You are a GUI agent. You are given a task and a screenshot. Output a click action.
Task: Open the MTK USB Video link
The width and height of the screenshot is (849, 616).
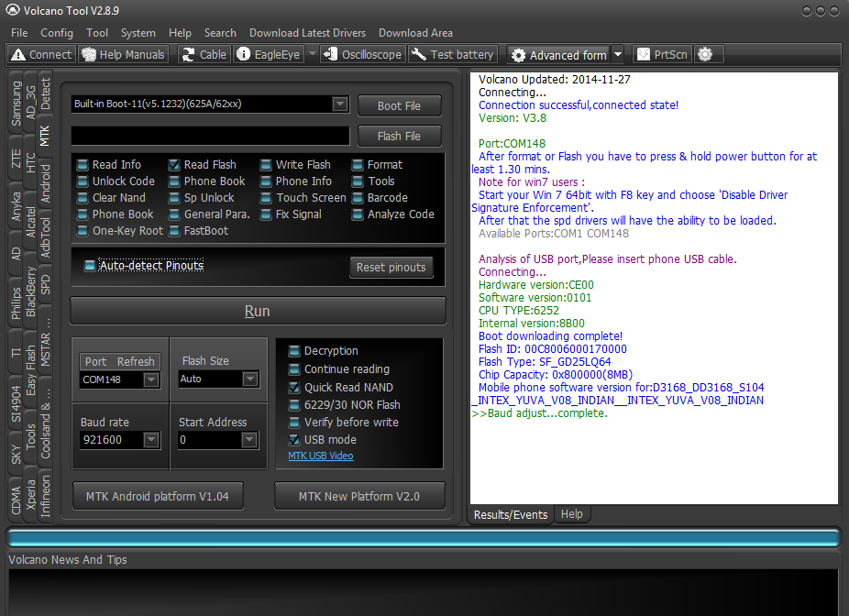(x=321, y=456)
